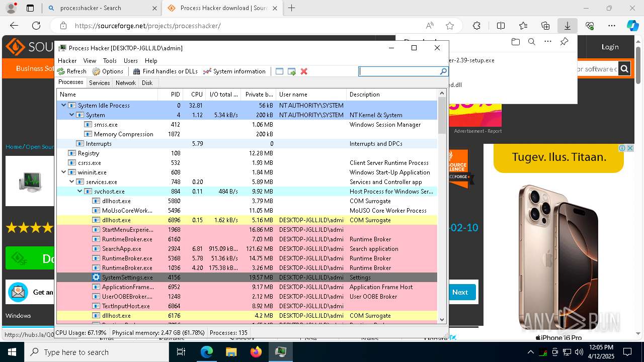Pin the downloads panel
This screenshot has height=362, width=644.
click(564, 42)
